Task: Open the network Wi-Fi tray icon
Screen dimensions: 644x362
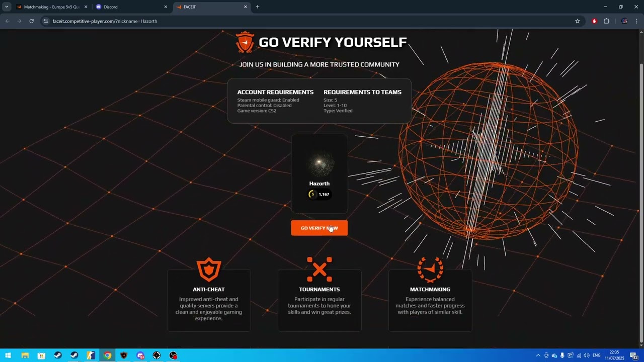Action: (579, 355)
